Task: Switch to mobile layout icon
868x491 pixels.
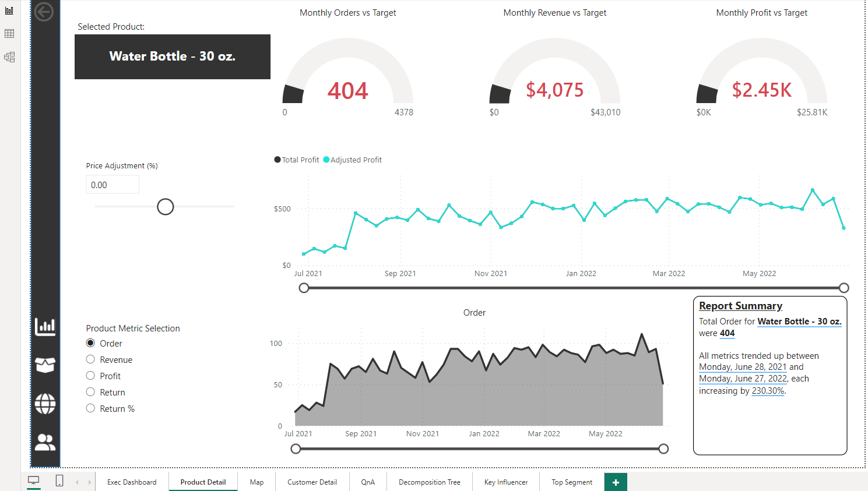Action: coord(59,481)
